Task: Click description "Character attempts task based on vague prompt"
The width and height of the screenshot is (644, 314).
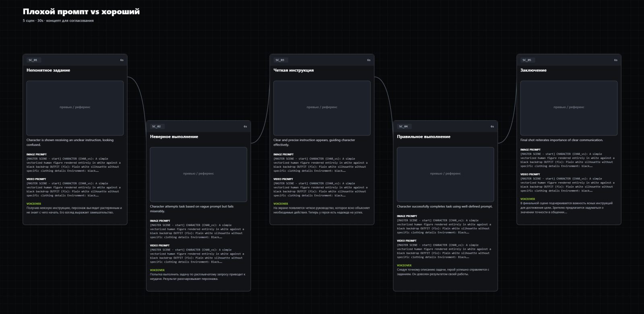Action: pyautogui.click(x=192, y=209)
